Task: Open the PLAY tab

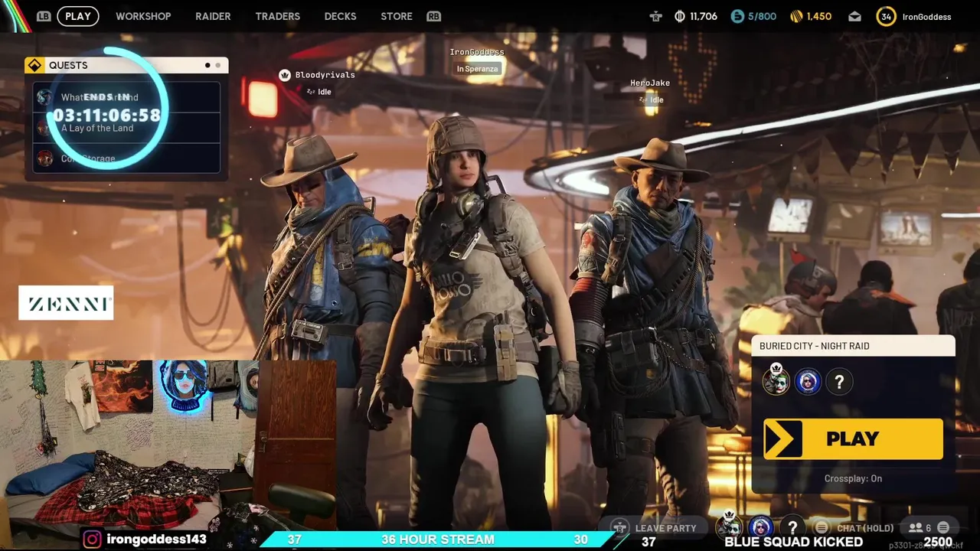Action: point(78,16)
